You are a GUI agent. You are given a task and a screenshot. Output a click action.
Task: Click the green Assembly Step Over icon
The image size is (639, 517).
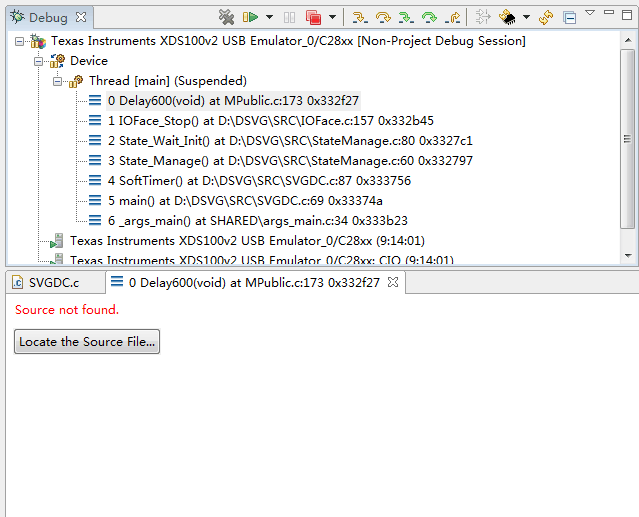pos(429,18)
